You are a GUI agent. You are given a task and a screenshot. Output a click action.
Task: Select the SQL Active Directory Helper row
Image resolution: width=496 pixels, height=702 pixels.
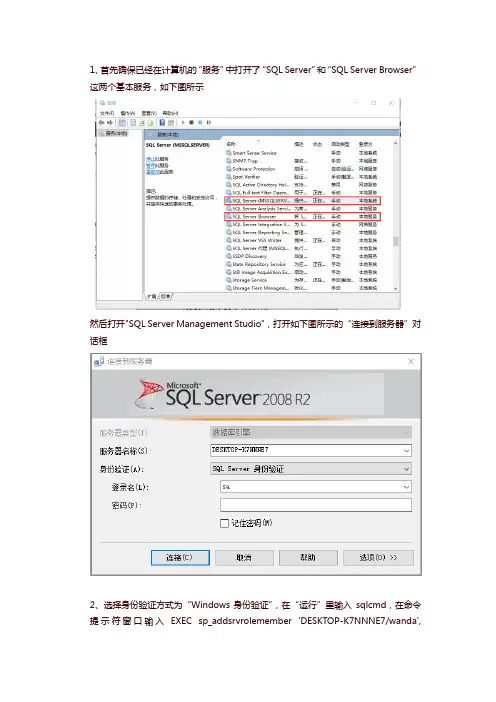302,184
